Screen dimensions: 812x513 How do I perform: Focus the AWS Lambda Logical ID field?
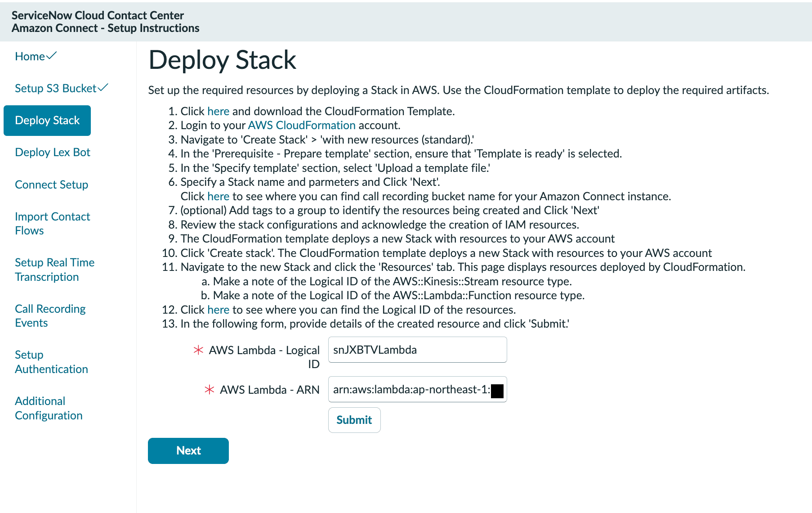click(x=417, y=350)
